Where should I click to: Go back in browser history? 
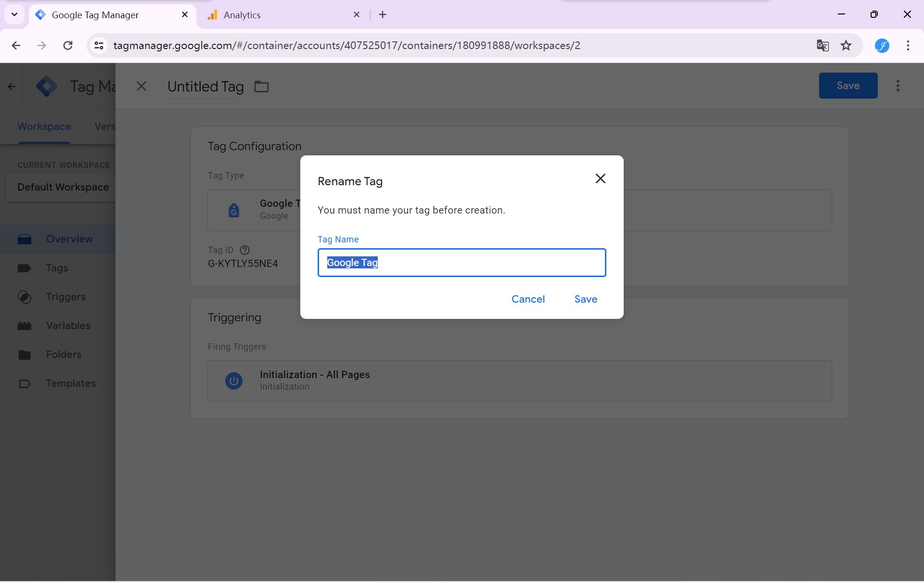[x=16, y=46]
